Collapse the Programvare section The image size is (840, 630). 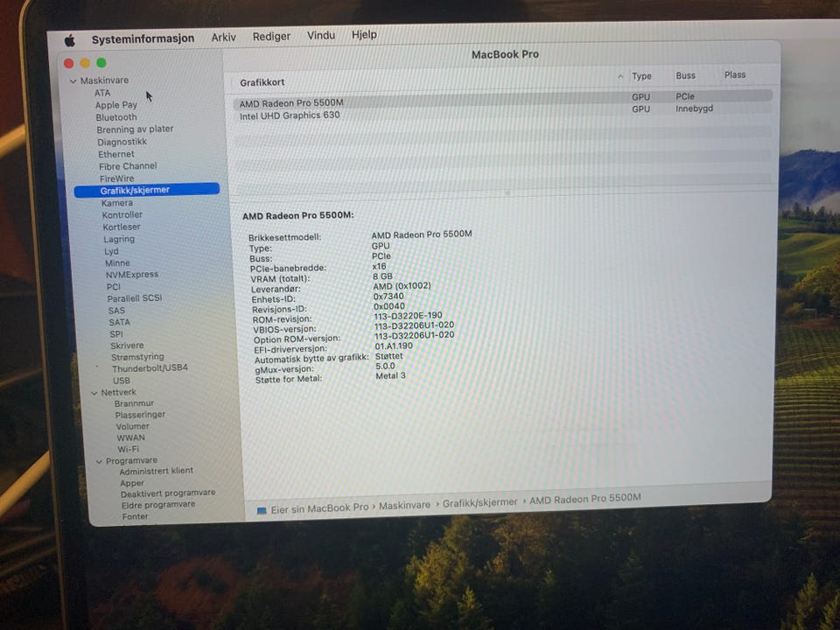tap(99, 461)
